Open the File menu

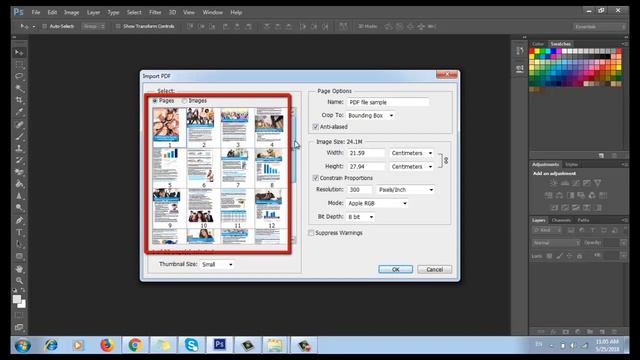[x=36, y=12]
